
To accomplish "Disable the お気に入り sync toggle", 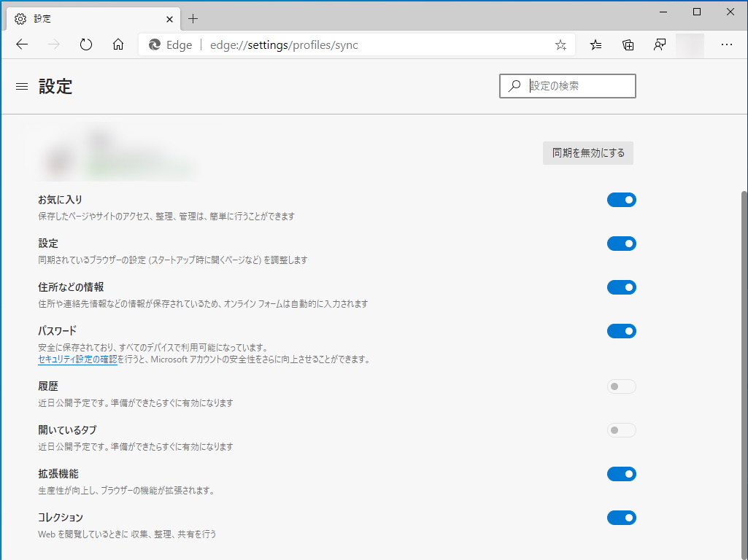I will click(621, 199).
